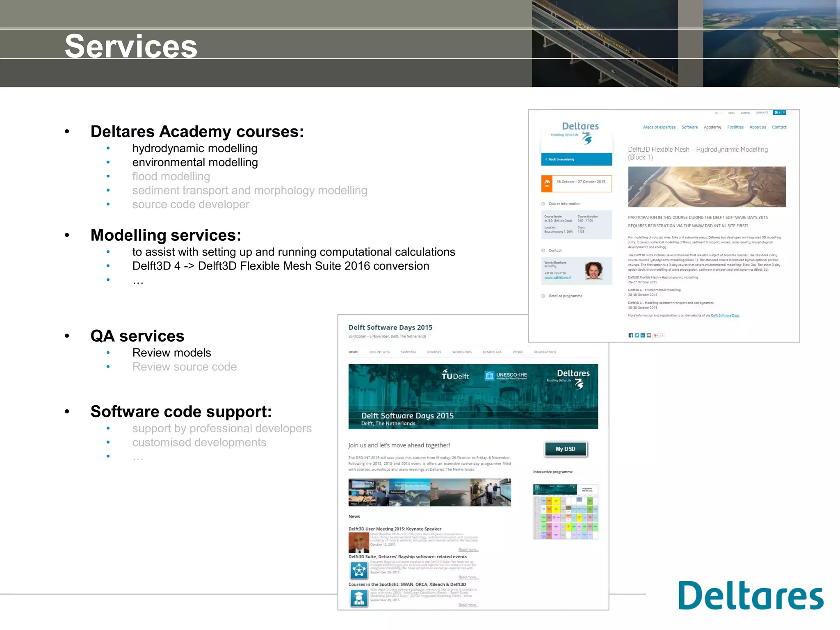Click the Facebook share icon

coord(630,336)
